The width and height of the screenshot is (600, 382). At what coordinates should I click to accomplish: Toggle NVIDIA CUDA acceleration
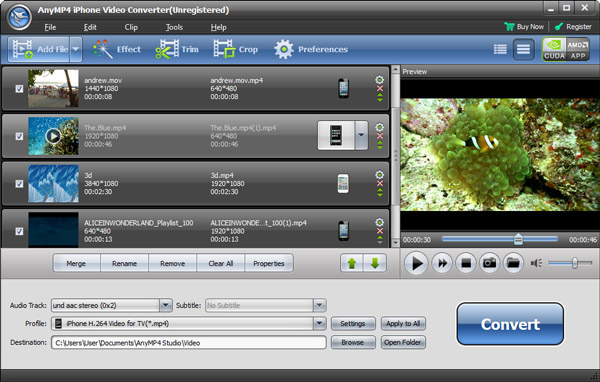coord(554,49)
